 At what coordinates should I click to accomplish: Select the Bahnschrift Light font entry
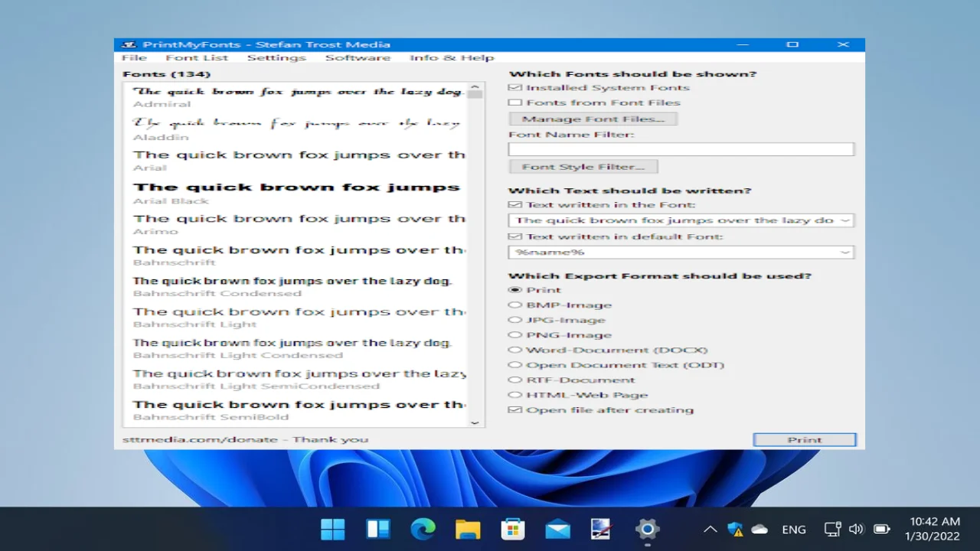pos(294,318)
